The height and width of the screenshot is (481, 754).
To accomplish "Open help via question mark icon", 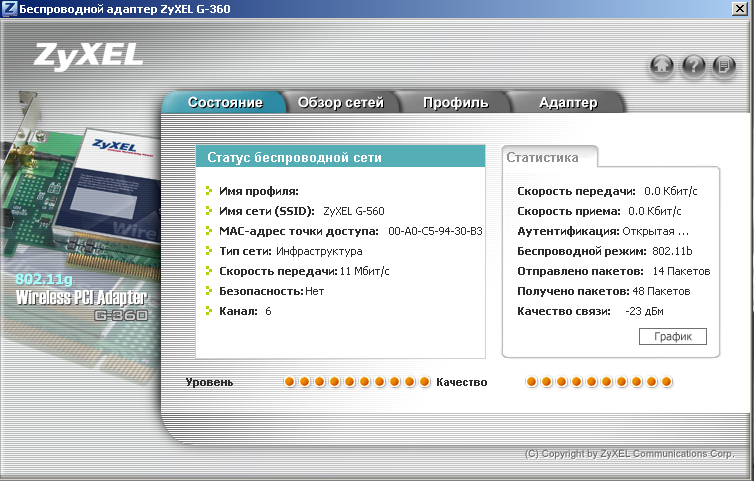I will (693, 65).
